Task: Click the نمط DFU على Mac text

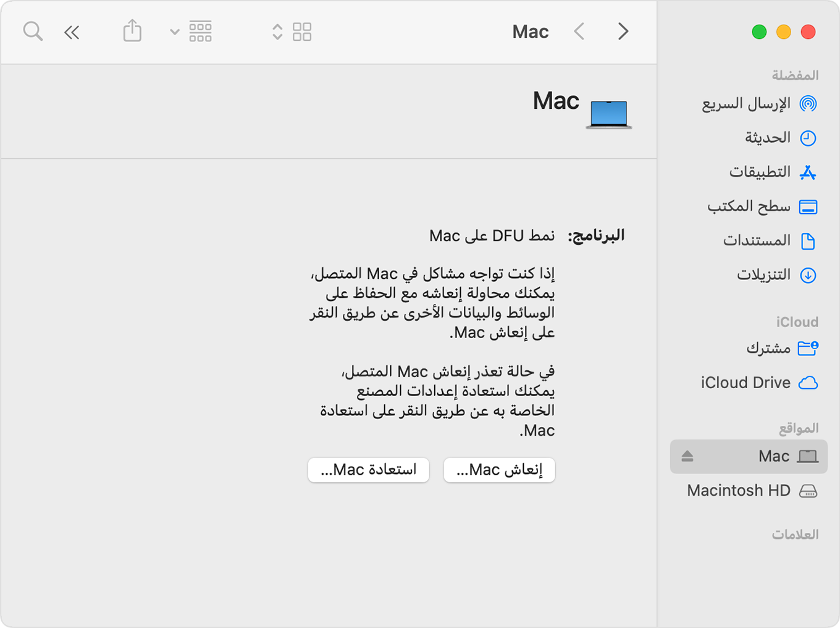Action: pyautogui.click(x=492, y=235)
